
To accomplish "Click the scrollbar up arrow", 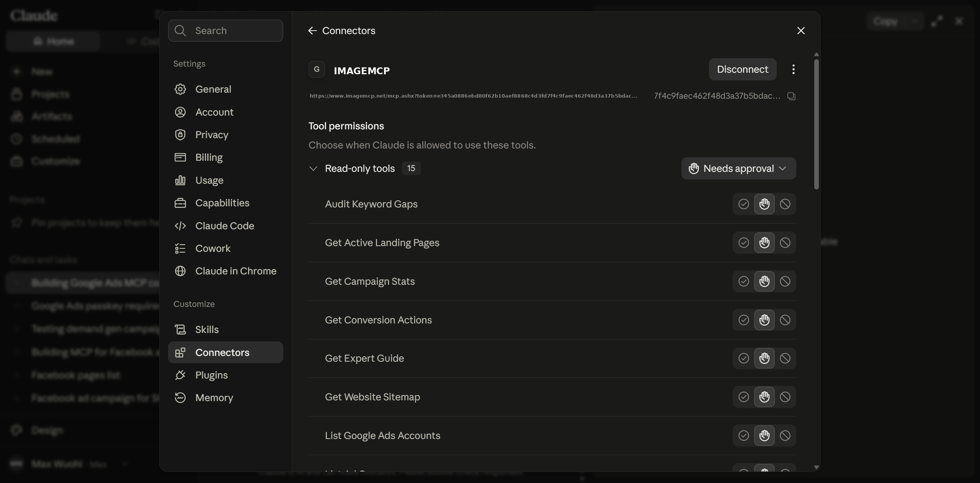I will (816, 54).
